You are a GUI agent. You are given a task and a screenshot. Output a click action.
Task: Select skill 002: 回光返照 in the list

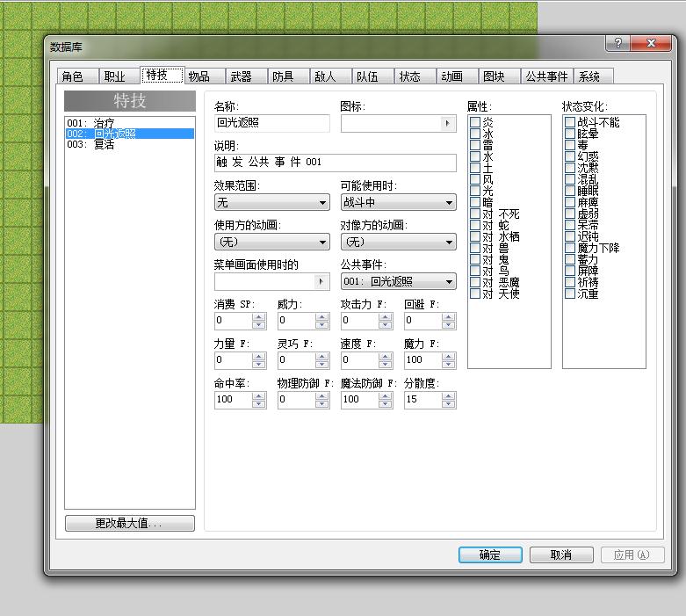pos(129,134)
